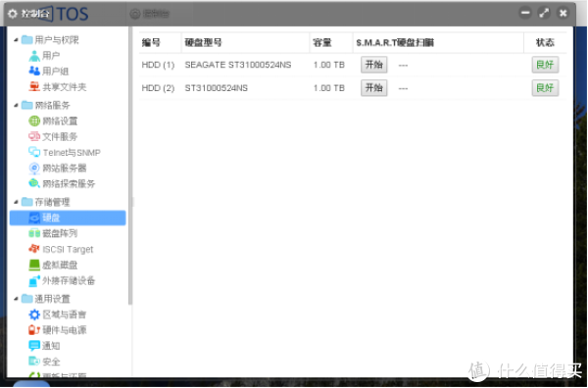Open the 用户 user icon entry
The height and width of the screenshot is (388, 588).
point(34,56)
